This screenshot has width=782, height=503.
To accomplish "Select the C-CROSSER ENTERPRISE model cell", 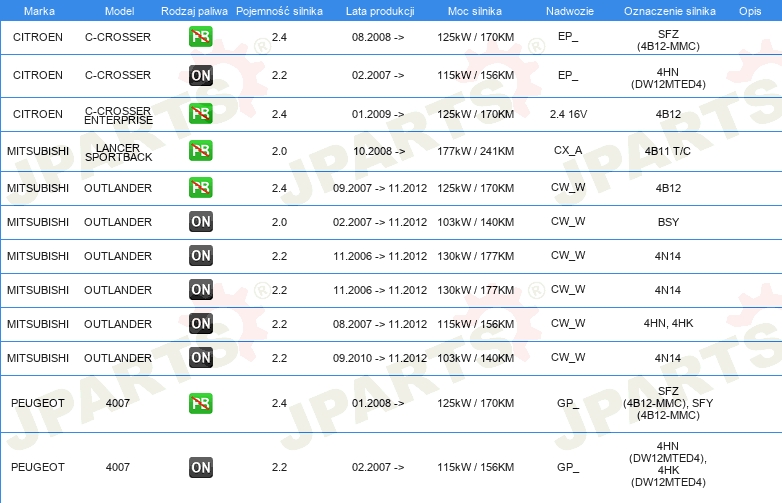I will point(118,115).
